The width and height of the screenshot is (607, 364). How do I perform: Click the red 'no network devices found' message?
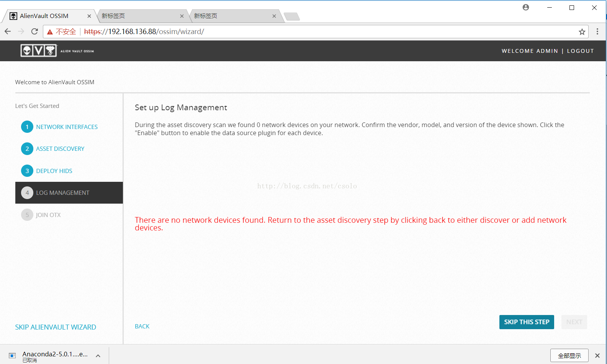350,224
